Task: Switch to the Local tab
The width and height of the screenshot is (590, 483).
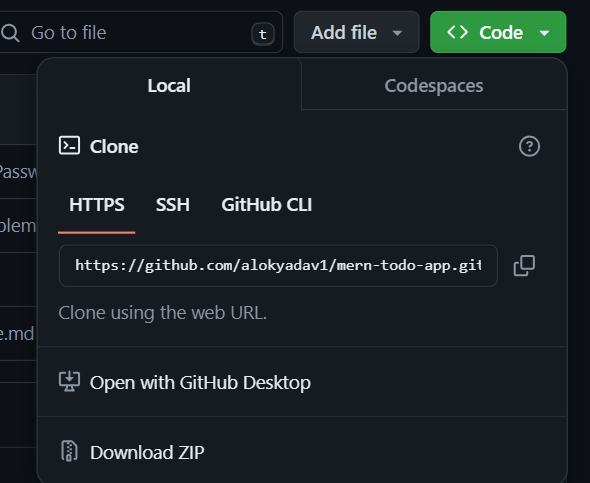Action: coord(169,85)
